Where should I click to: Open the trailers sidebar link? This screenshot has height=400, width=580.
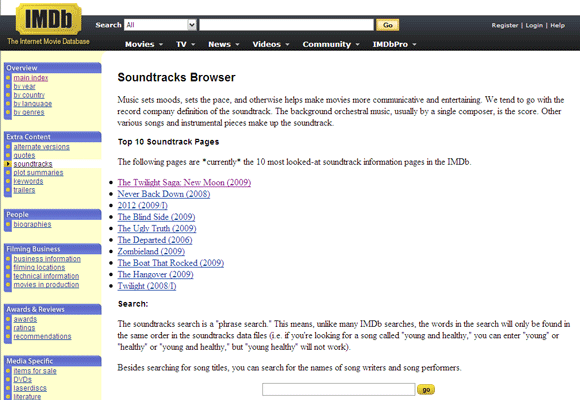point(24,190)
